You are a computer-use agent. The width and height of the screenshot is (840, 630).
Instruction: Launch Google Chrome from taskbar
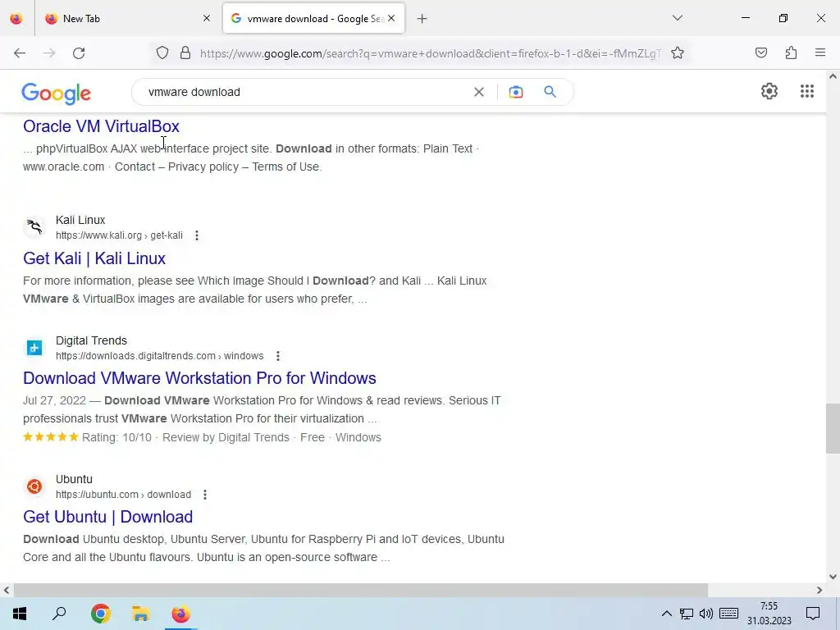[x=100, y=614]
